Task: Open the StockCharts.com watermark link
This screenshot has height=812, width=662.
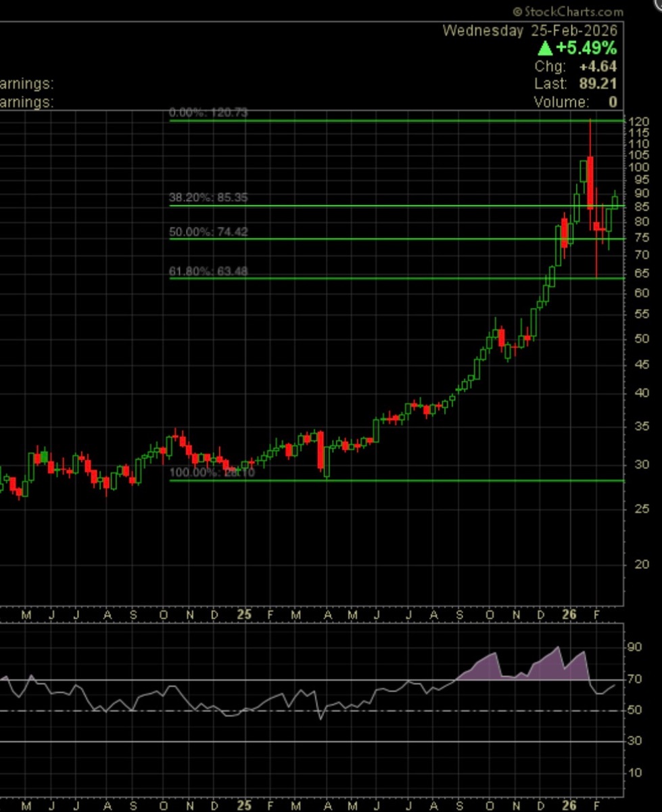Action: [x=567, y=12]
